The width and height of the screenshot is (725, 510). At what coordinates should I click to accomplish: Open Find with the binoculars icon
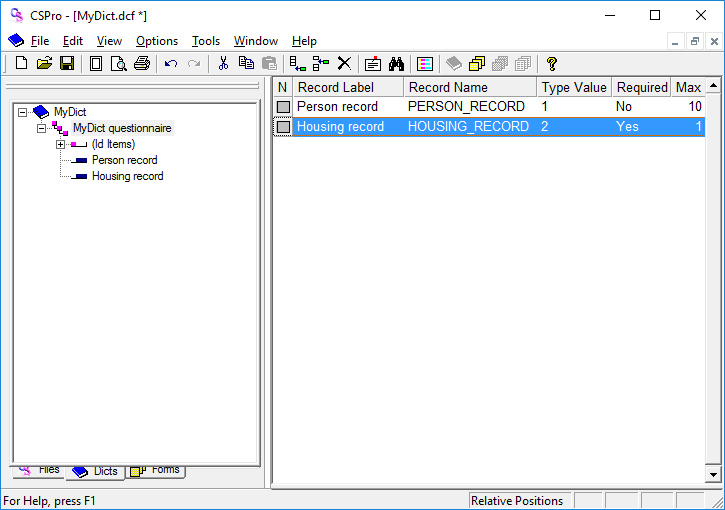click(396, 64)
